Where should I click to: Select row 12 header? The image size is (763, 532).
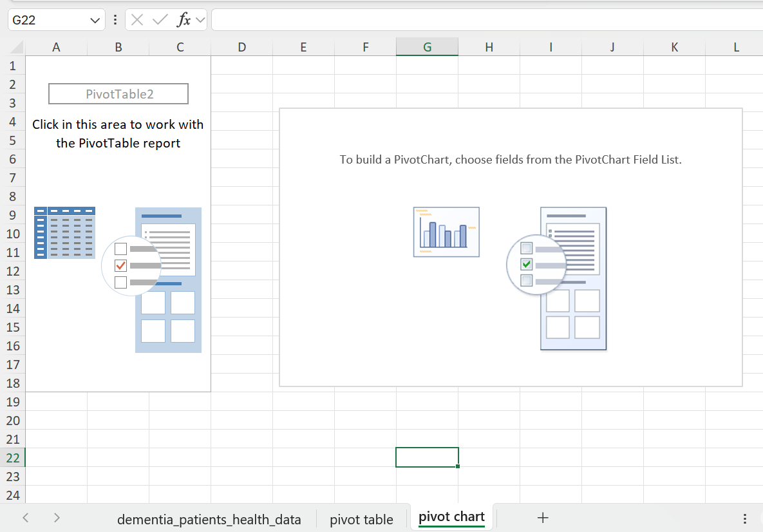(14, 271)
